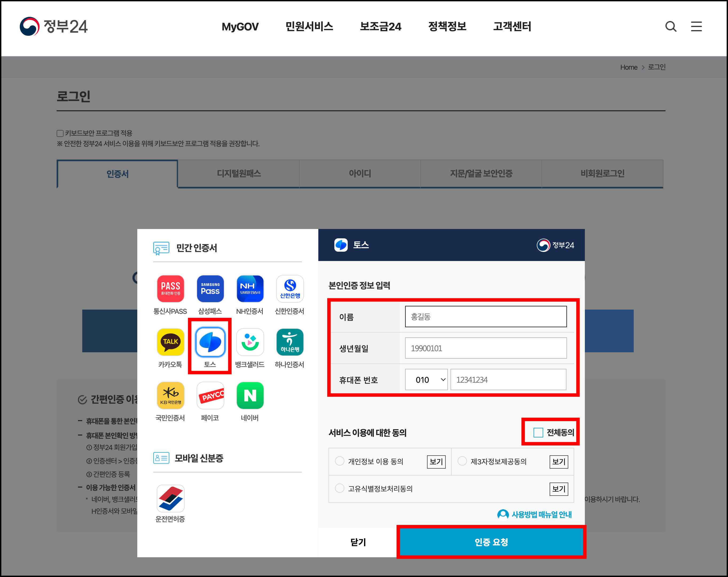Image resolution: width=728 pixels, height=577 pixels.
Task: Open the MyGOV menu
Action: (240, 27)
